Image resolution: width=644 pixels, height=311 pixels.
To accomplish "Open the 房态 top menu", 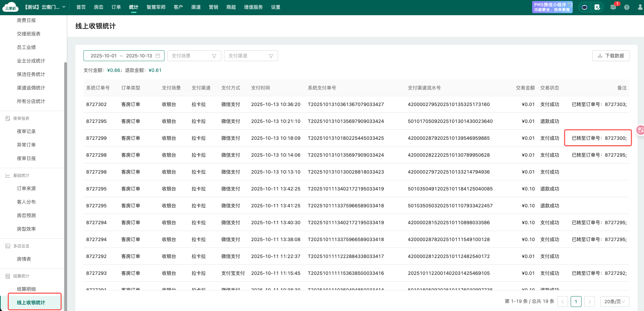I will (x=99, y=7).
